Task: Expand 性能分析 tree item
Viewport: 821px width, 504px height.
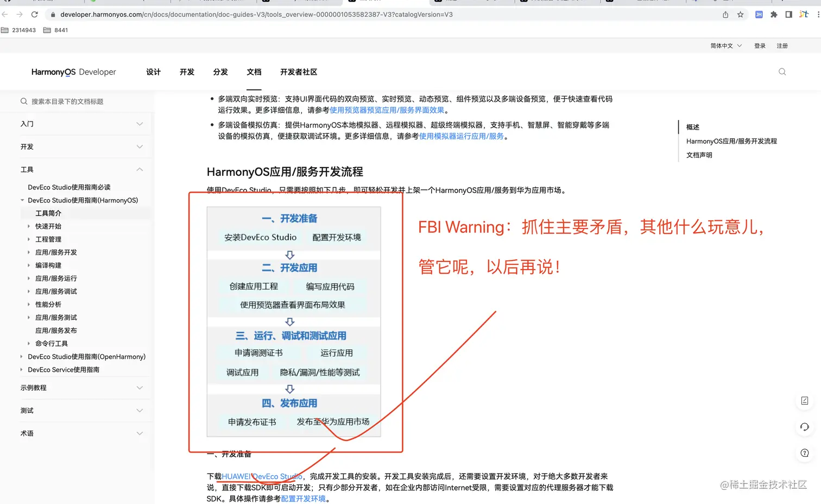Action: point(29,304)
